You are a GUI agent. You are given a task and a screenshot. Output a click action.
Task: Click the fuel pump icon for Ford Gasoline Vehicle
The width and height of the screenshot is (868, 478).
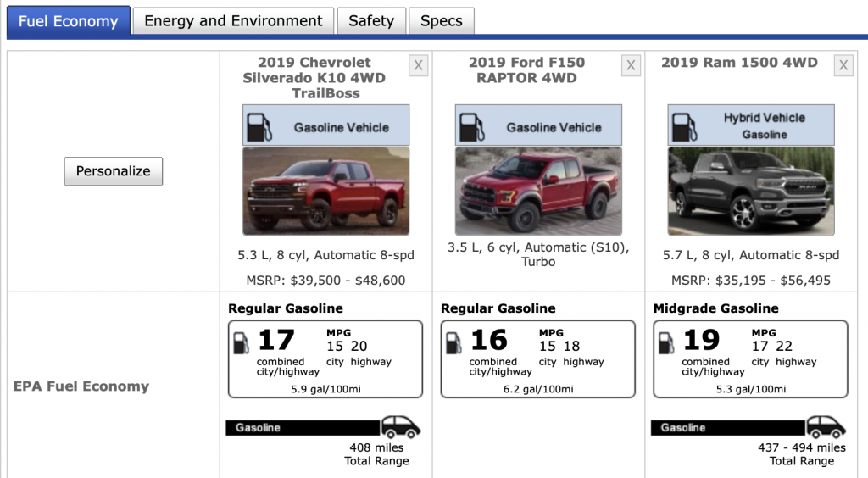pyautogui.click(x=471, y=127)
